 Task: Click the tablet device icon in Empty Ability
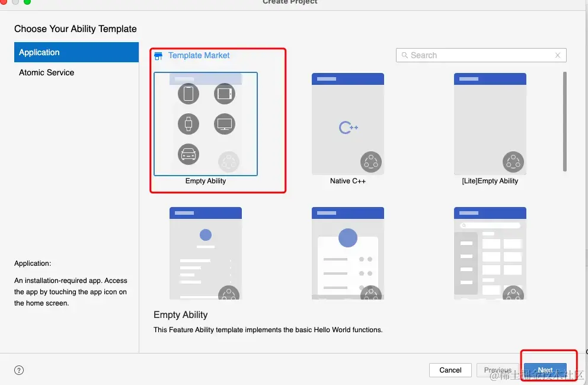[x=225, y=94]
